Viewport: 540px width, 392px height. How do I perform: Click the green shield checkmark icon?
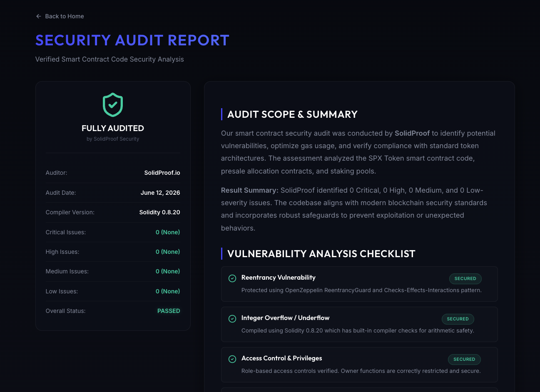[113, 104]
